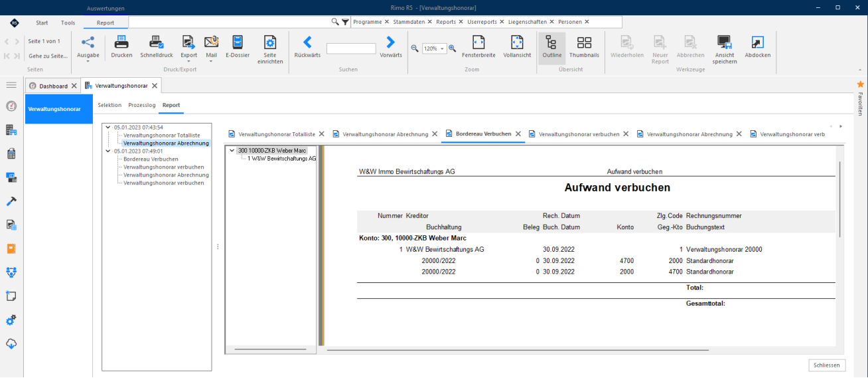Collapse the 05.01.2023 07:43:54 tree node
868x378 pixels.
pyautogui.click(x=108, y=127)
